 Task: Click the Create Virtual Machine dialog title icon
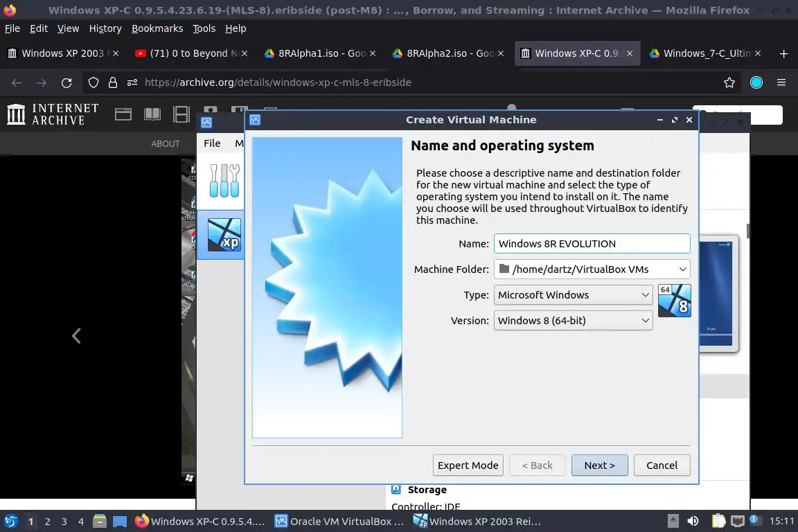[x=255, y=120]
